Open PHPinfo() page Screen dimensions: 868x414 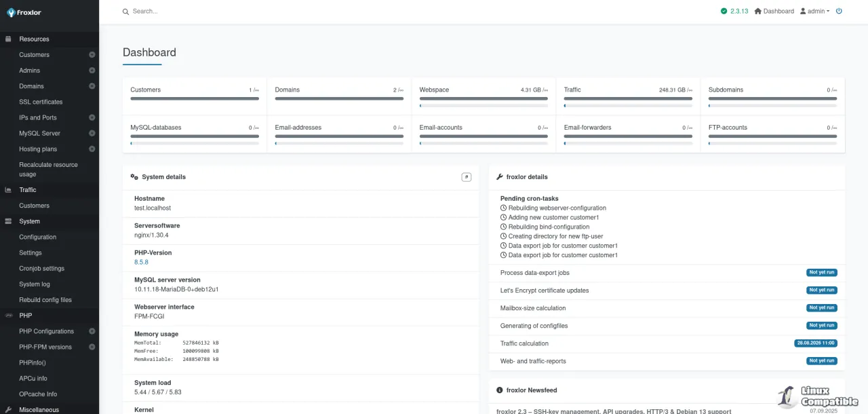pyautogui.click(x=33, y=362)
